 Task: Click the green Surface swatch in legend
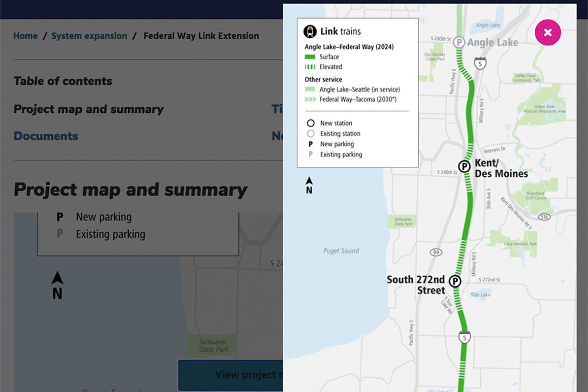tap(310, 57)
